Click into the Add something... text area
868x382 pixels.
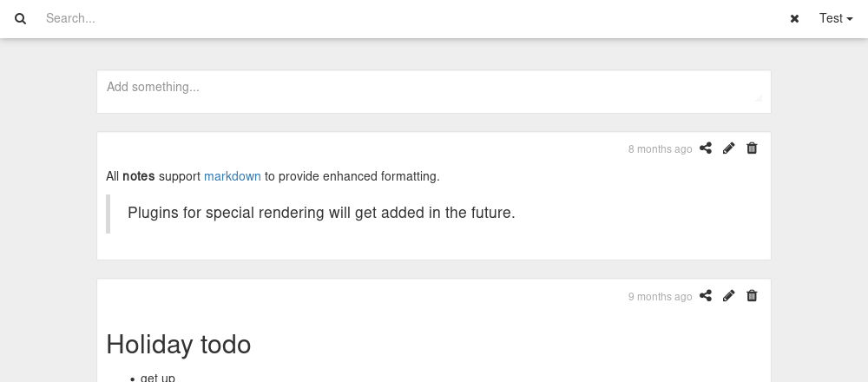tap(434, 91)
